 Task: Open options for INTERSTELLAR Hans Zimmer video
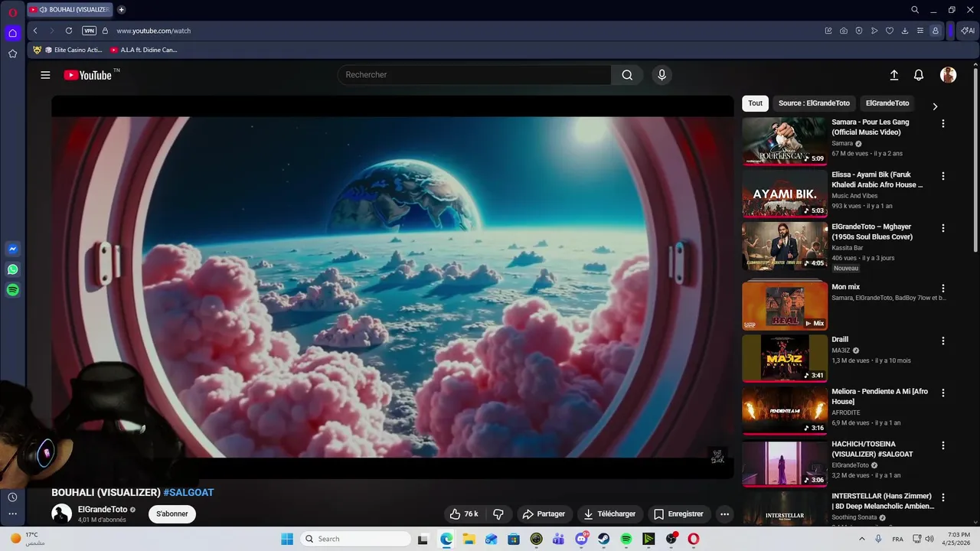(x=943, y=497)
